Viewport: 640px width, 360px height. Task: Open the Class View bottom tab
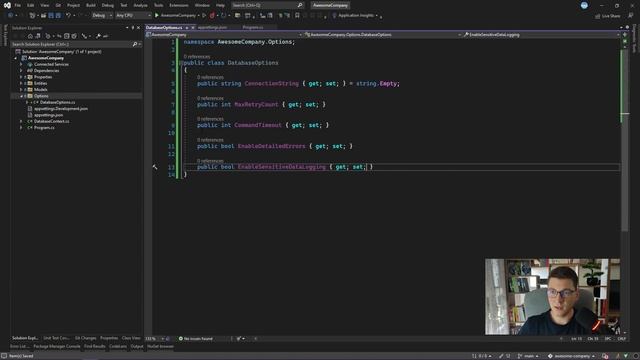[131, 338]
